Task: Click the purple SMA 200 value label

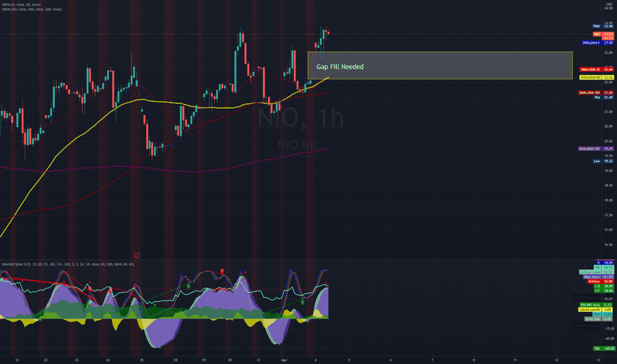Action: pyautogui.click(x=596, y=149)
